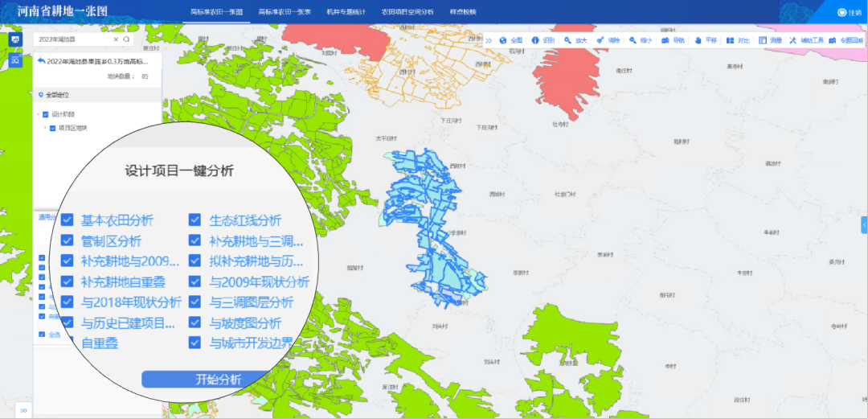This screenshot has height=419, width=868.
Task: Uncheck 基本农田分析 checkbox
Action: coord(67,220)
